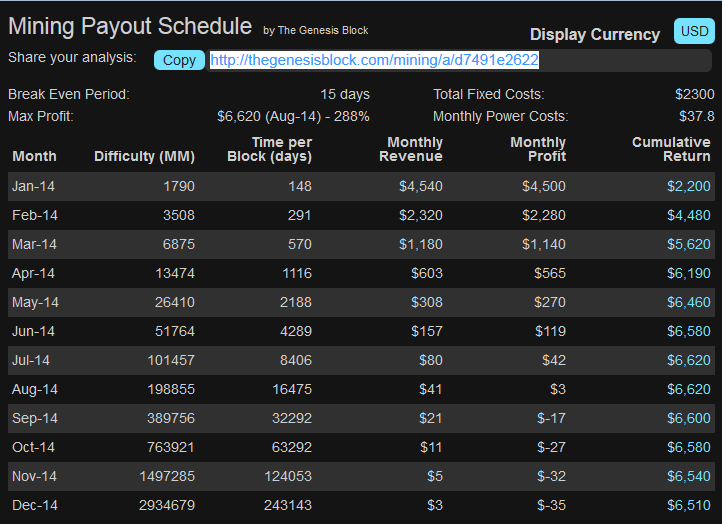Click the Cumulative Return column header
Viewport: 722px width, 524px height.
[x=671, y=149]
